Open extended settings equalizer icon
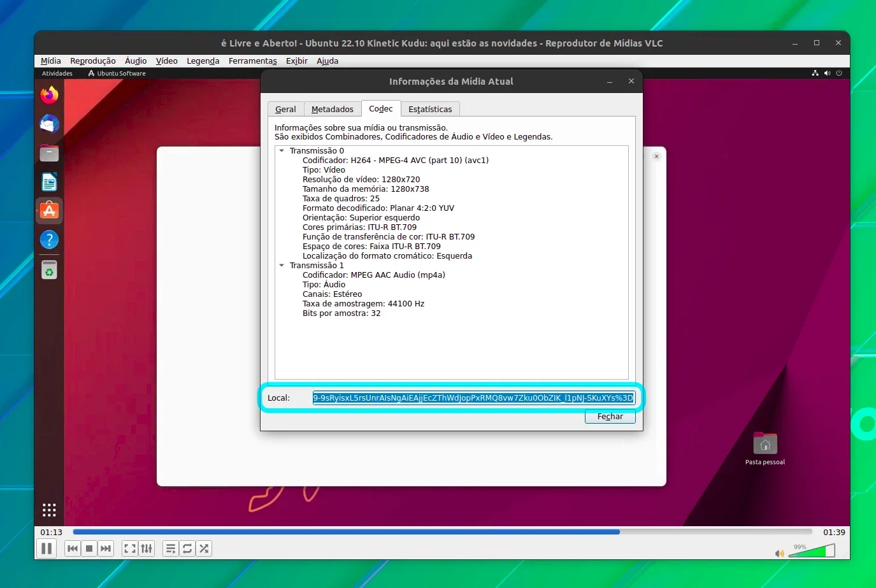Image resolution: width=876 pixels, height=588 pixels. pyautogui.click(x=147, y=549)
